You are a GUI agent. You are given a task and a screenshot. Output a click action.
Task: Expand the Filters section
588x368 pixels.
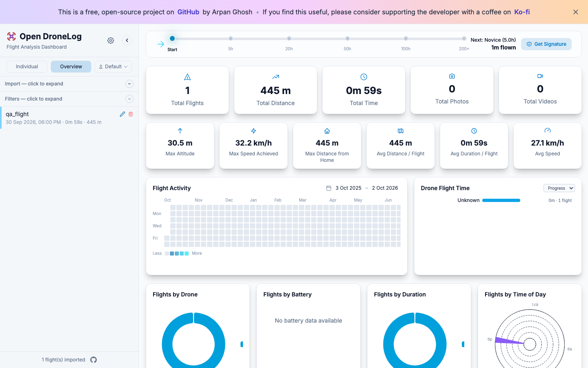click(69, 99)
